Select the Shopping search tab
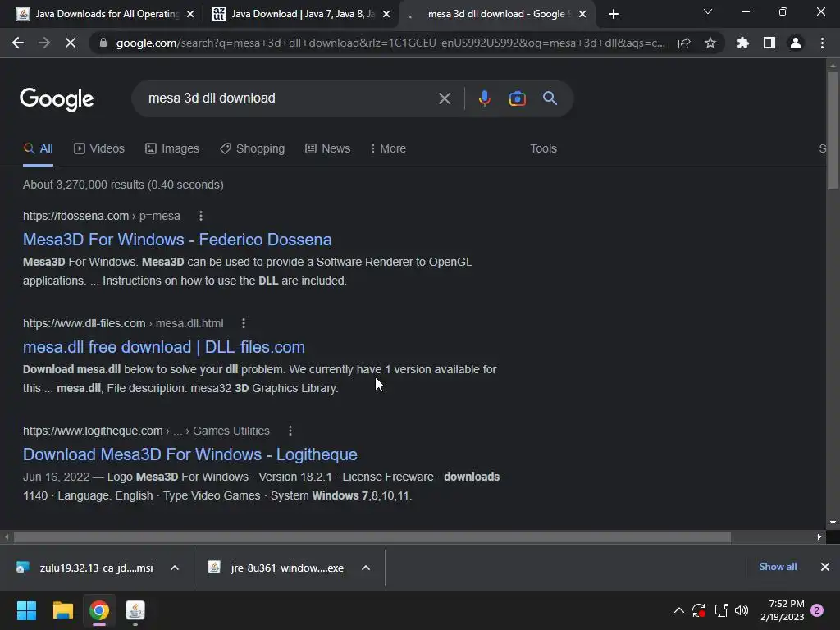 [253, 149]
